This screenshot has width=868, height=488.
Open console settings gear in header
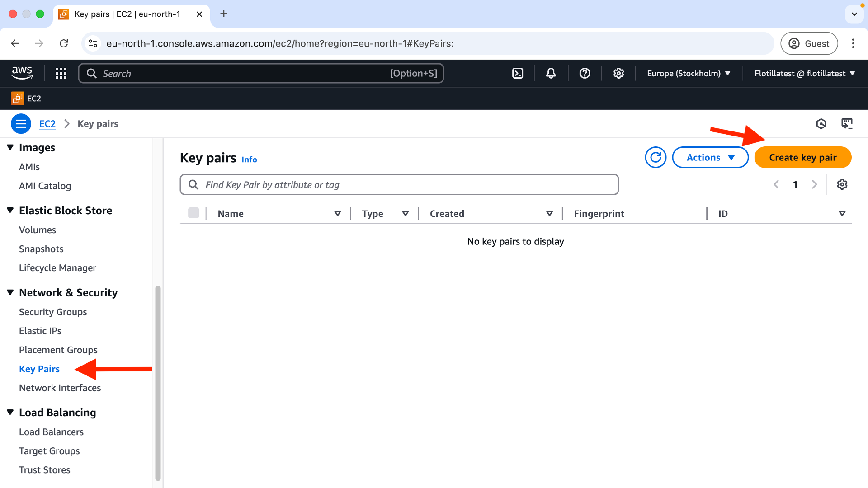(x=618, y=73)
